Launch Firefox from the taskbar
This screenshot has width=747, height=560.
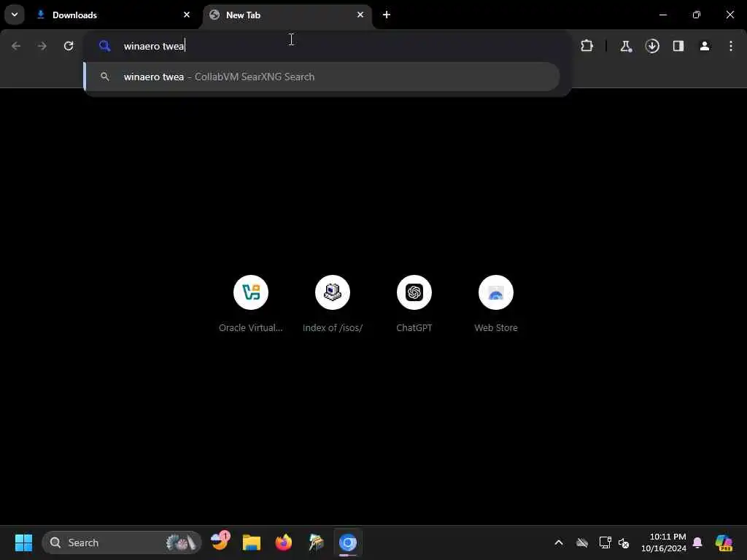click(284, 542)
